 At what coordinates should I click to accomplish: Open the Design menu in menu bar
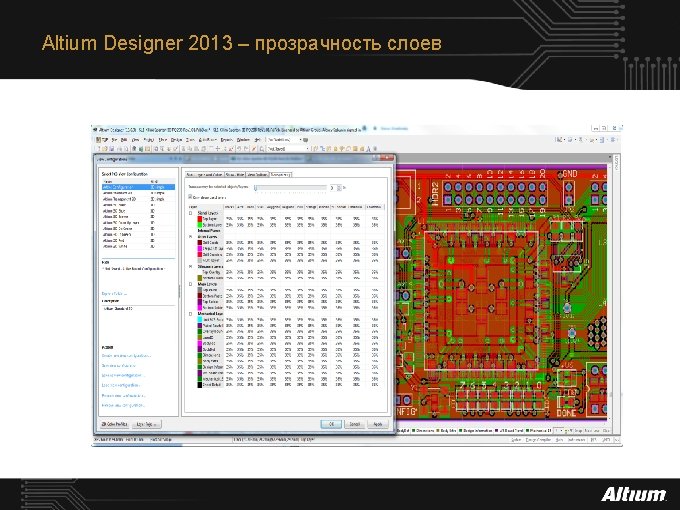tap(176, 140)
